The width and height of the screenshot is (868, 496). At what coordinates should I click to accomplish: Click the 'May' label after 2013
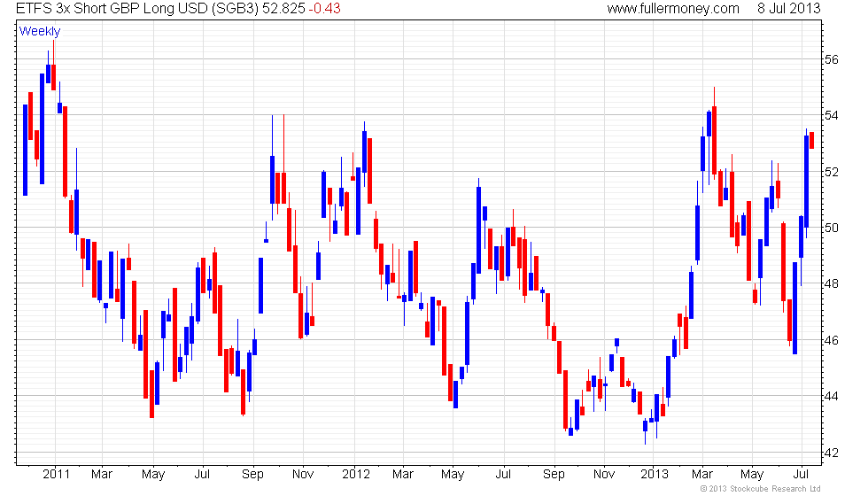click(752, 475)
